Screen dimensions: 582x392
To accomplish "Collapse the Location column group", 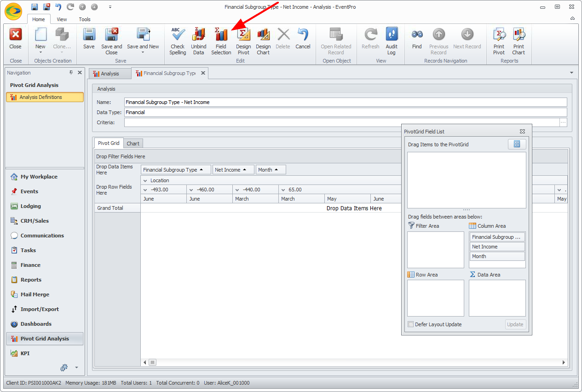I will tap(145, 180).
